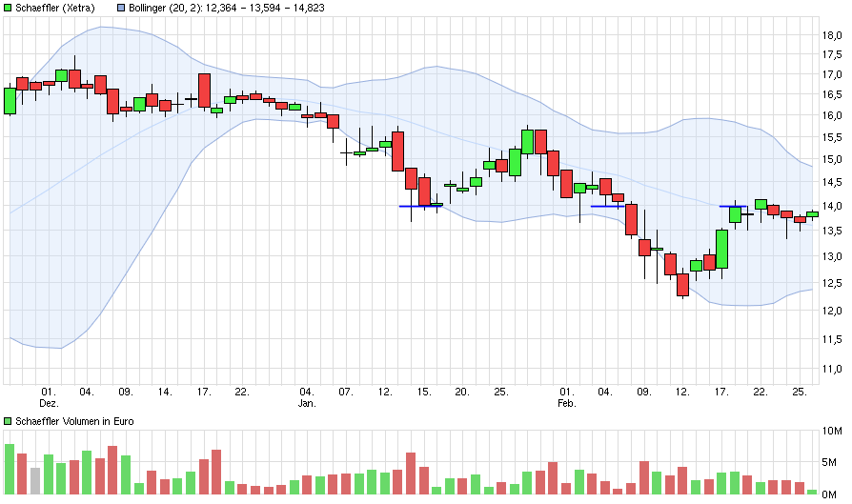The height and width of the screenshot is (504, 852).
Task: Click the '14,5' price axis label
Action: 832,183
